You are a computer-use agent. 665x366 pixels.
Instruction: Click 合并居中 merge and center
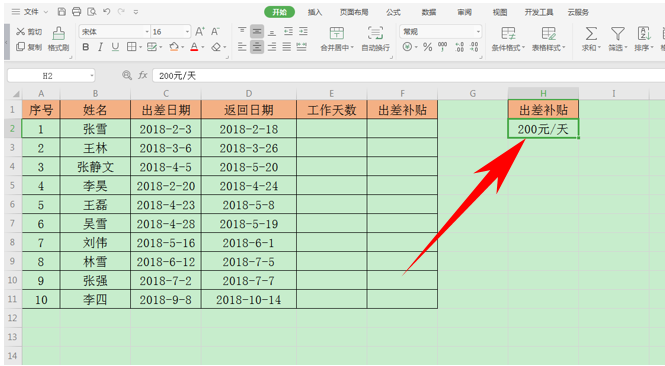(337, 39)
